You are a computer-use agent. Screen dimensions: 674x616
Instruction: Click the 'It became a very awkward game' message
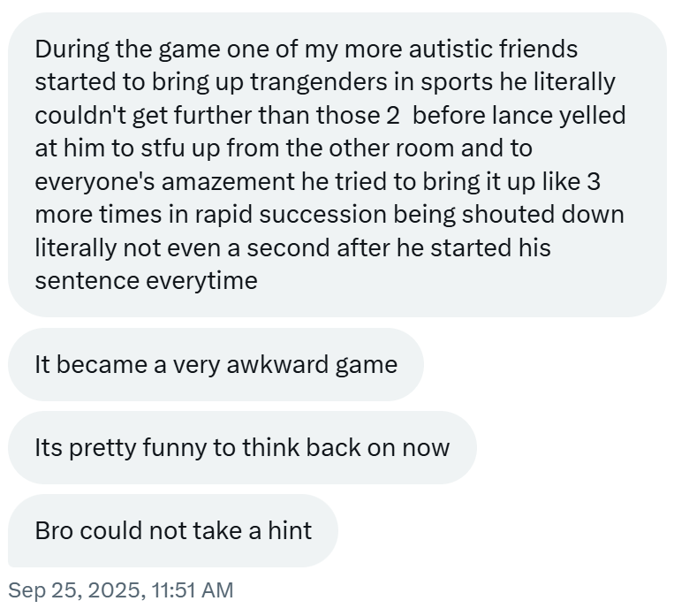pos(216,364)
